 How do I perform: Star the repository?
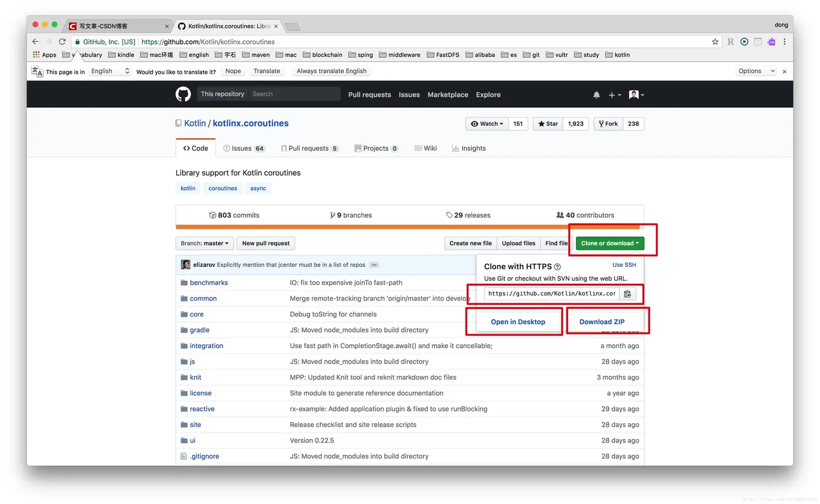coord(548,124)
